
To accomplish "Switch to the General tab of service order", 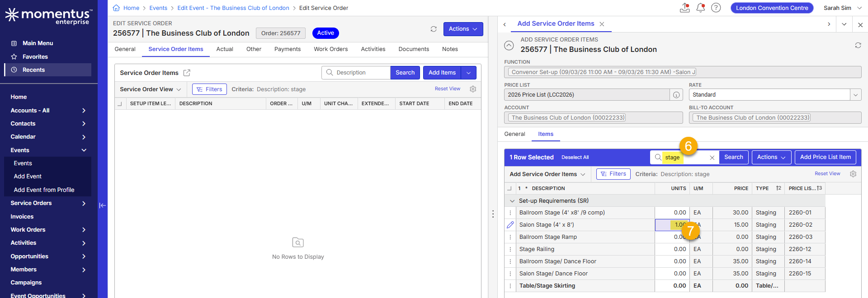I will [x=125, y=49].
